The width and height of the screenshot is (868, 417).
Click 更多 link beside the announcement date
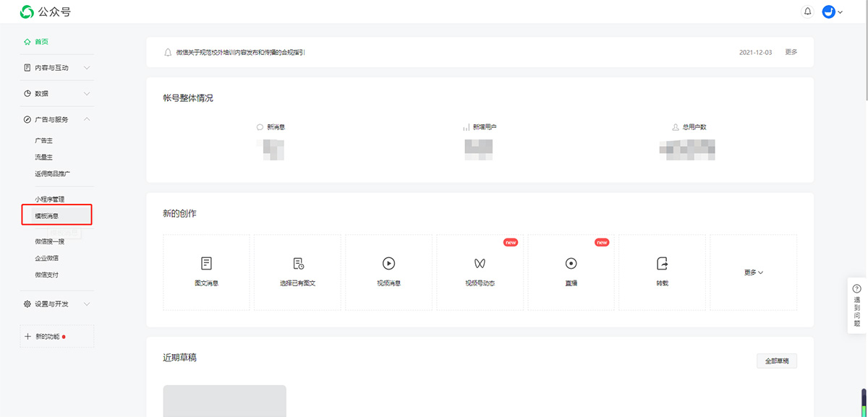coord(791,52)
